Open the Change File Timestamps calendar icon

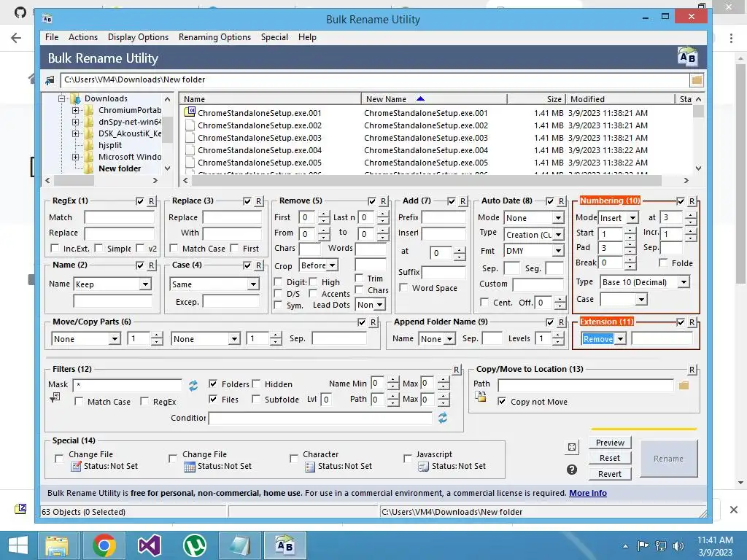coord(190,467)
